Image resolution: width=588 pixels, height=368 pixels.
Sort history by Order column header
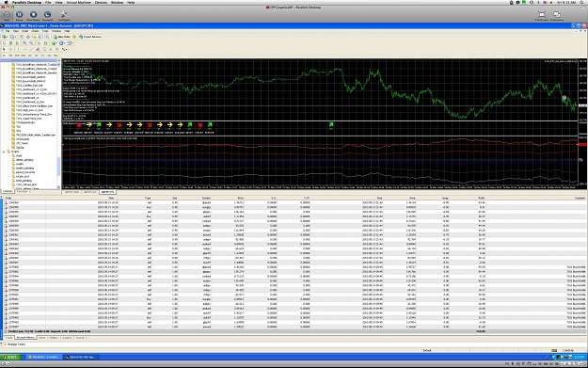coord(8,198)
